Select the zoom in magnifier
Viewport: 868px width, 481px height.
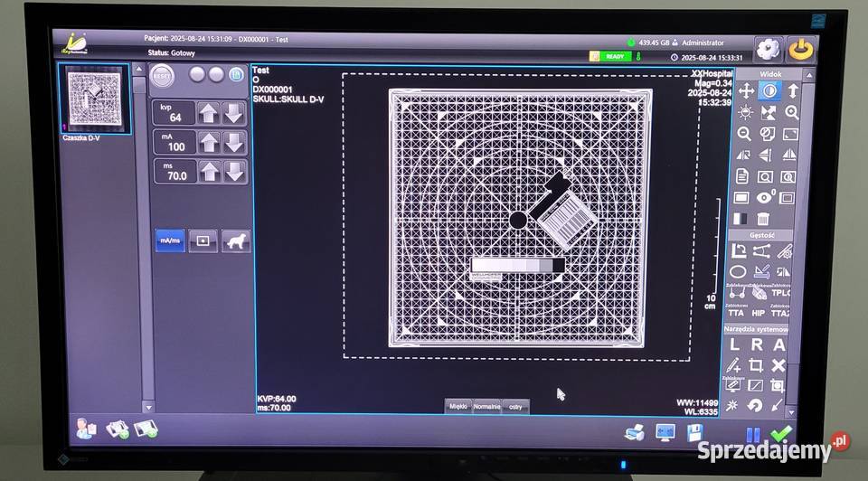(x=792, y=112)
